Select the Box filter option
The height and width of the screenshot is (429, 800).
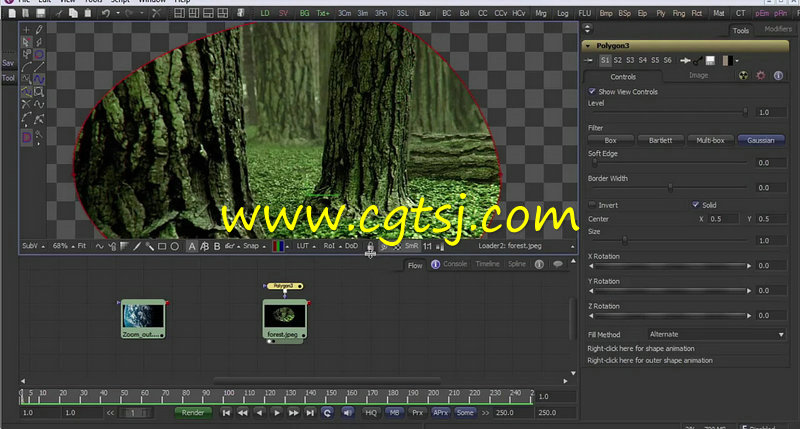click(611, 140)
